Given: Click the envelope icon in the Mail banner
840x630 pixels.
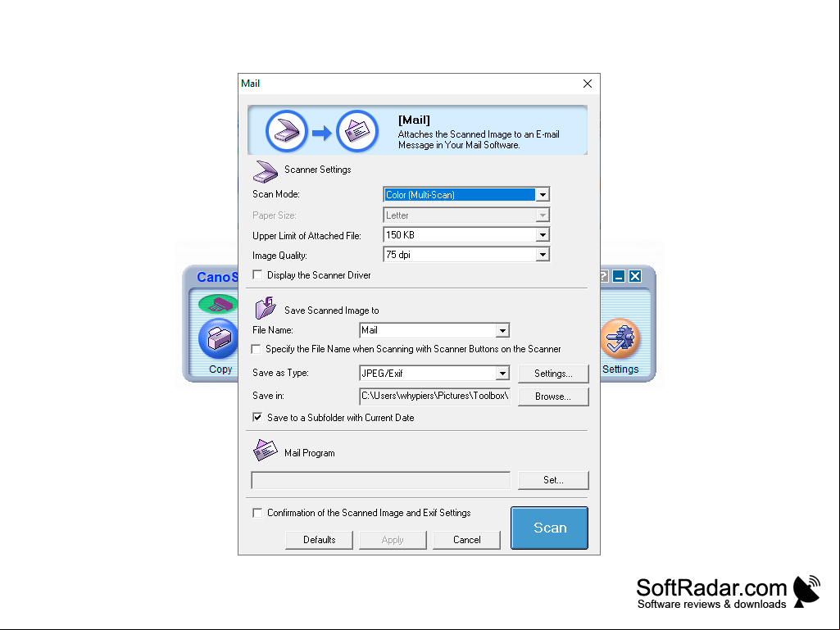Looking at the screenshot, I should 357,131.
